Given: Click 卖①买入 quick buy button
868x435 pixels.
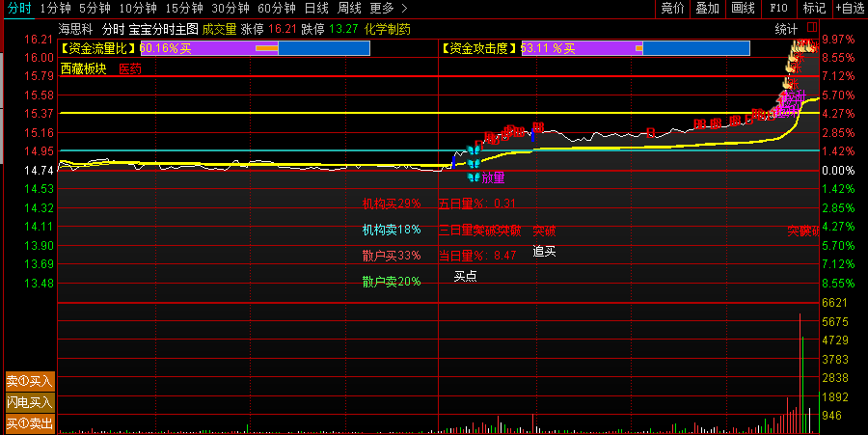Looking at the screenshot, I should 30,381.
